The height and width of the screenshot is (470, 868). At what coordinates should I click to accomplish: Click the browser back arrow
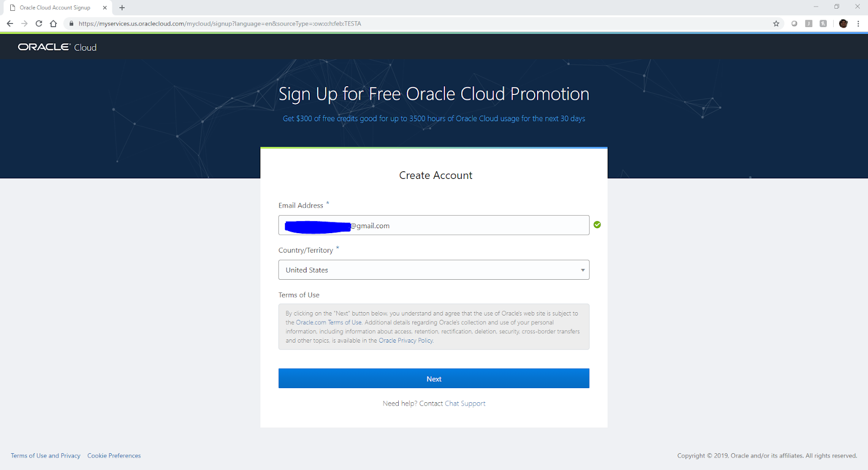point(10,23)
